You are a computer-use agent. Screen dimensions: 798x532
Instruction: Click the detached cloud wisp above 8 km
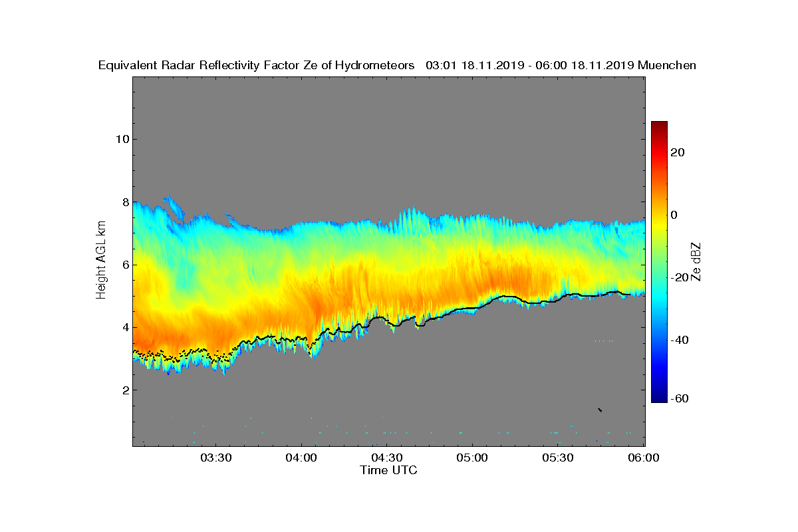pos(174,207)
